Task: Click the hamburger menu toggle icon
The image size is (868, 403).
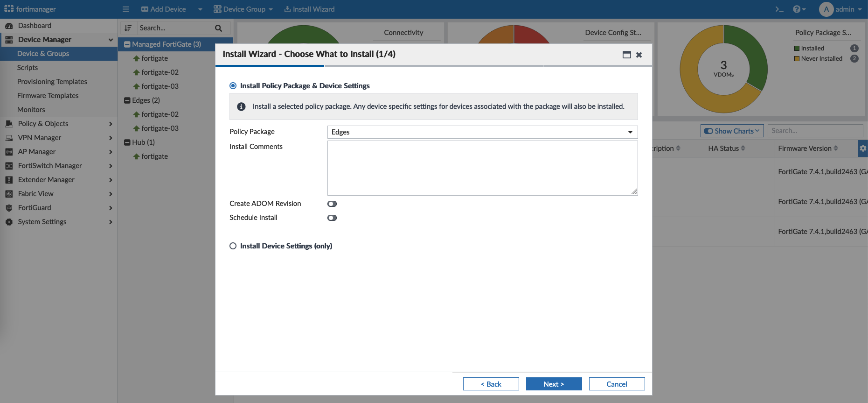Action: 125,9
